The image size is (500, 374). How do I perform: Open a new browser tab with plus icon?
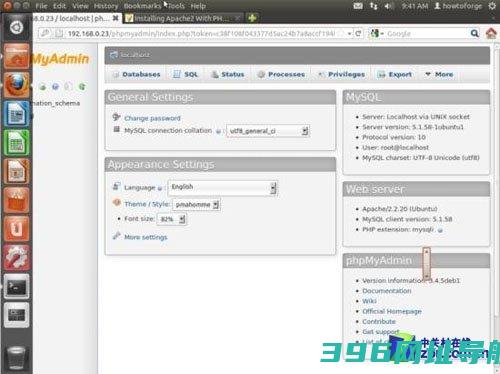tap(252, 18)
